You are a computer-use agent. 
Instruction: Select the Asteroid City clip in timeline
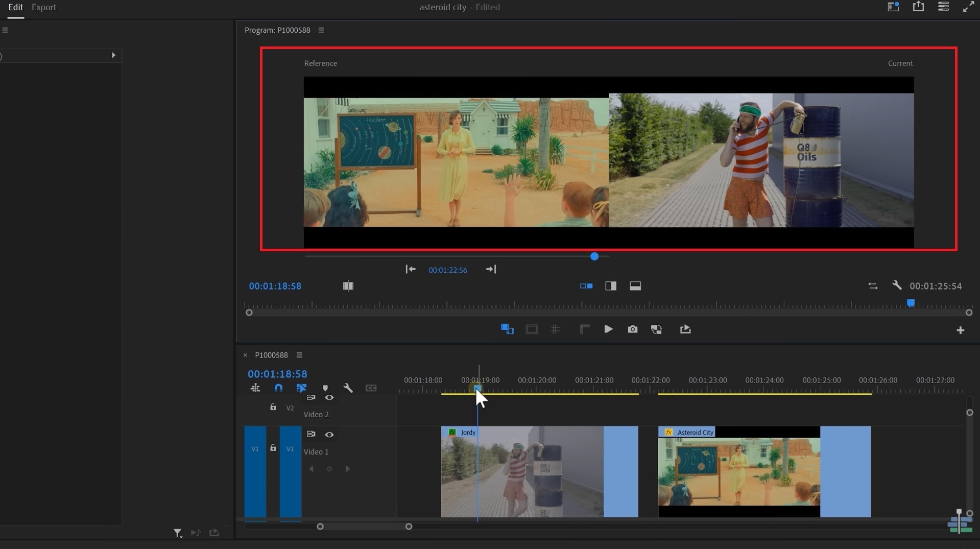click(x=738, y=471)
